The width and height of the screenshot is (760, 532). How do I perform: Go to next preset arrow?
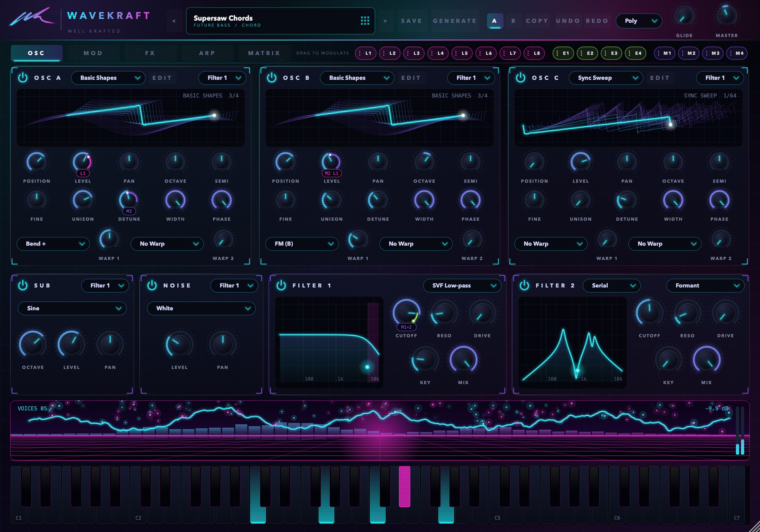385,21
